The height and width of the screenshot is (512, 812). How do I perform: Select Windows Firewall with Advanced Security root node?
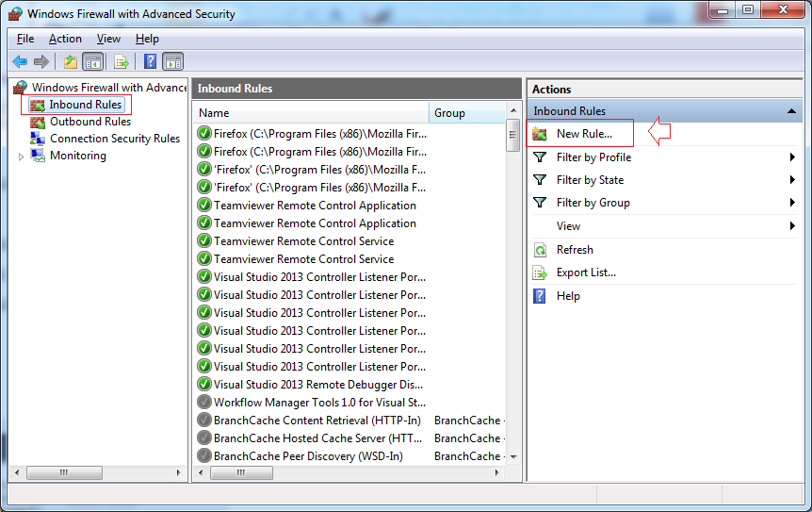[108, 87]
